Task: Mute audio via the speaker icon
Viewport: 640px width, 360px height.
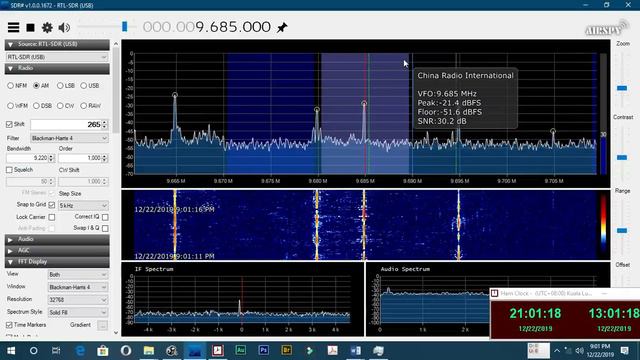Action: (64, 27)
